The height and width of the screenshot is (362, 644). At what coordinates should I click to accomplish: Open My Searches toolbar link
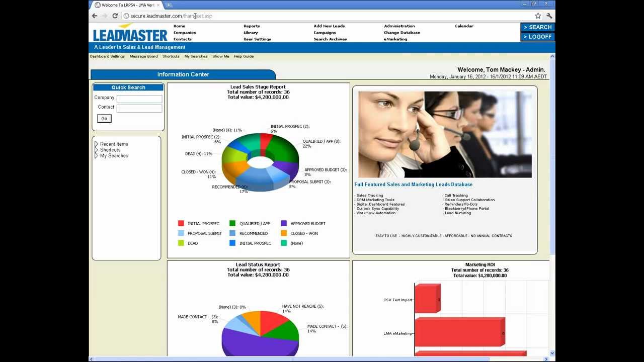[x=196, y=56]
